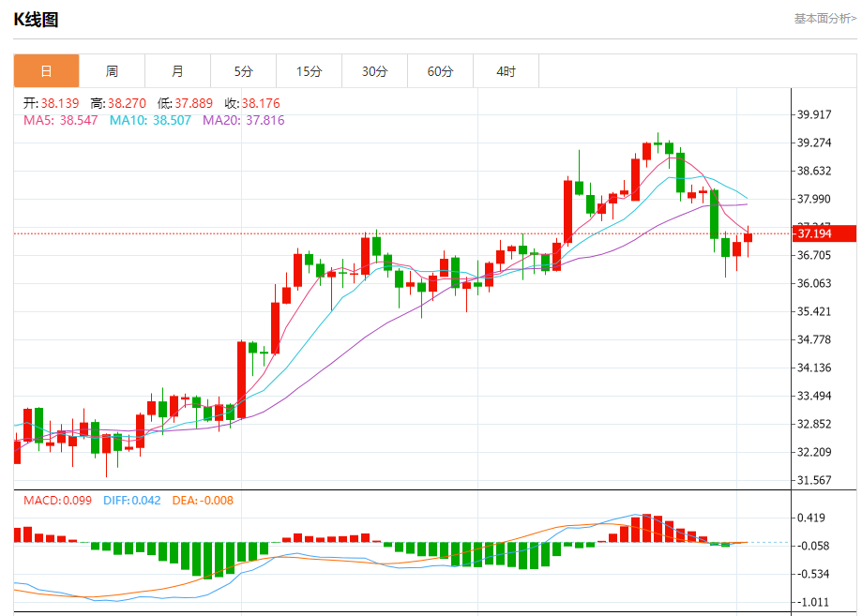Switch to the 月 monthly tab
The height and width of the screenshot is (616, 862).
click(177, 71)
